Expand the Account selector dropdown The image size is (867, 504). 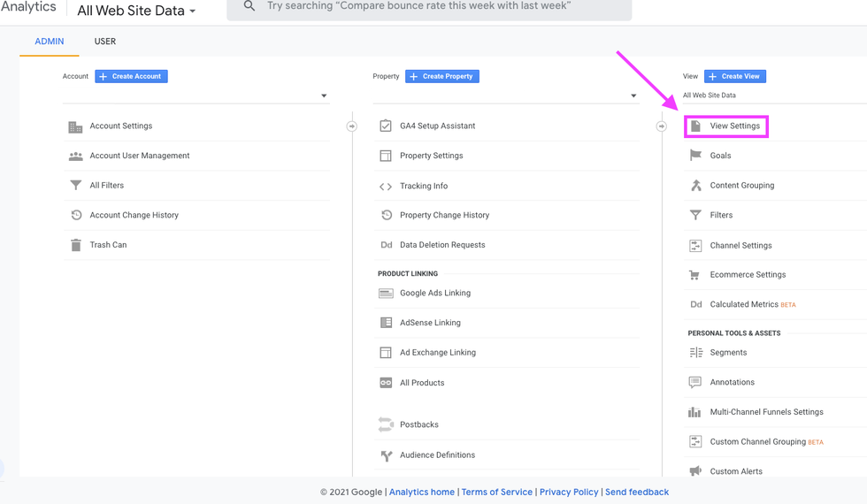[x=324, y=95]
